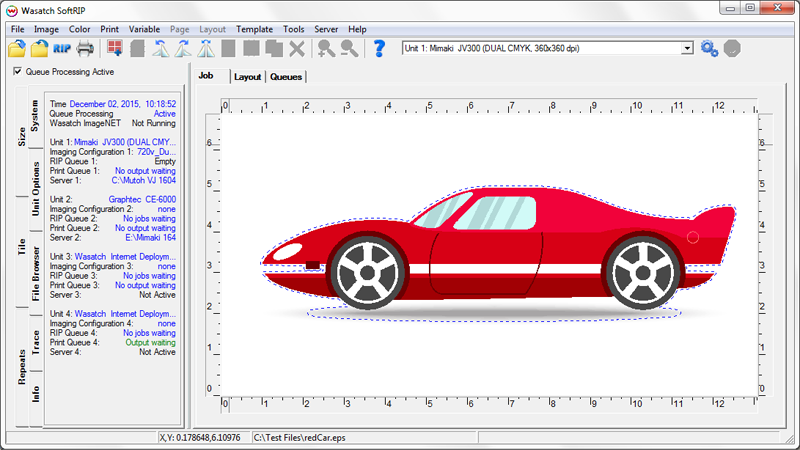Click the rotate clockwise icon

coord(183,48)
